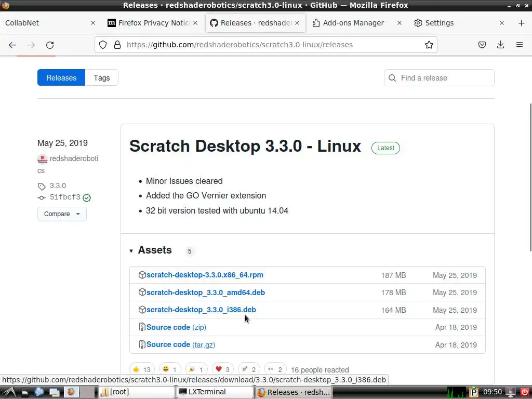Download Source code (zip)

tap(176, 327)
